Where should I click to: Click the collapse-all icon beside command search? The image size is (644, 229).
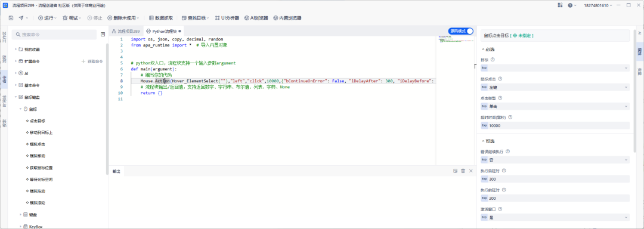(x=103, y=35)
